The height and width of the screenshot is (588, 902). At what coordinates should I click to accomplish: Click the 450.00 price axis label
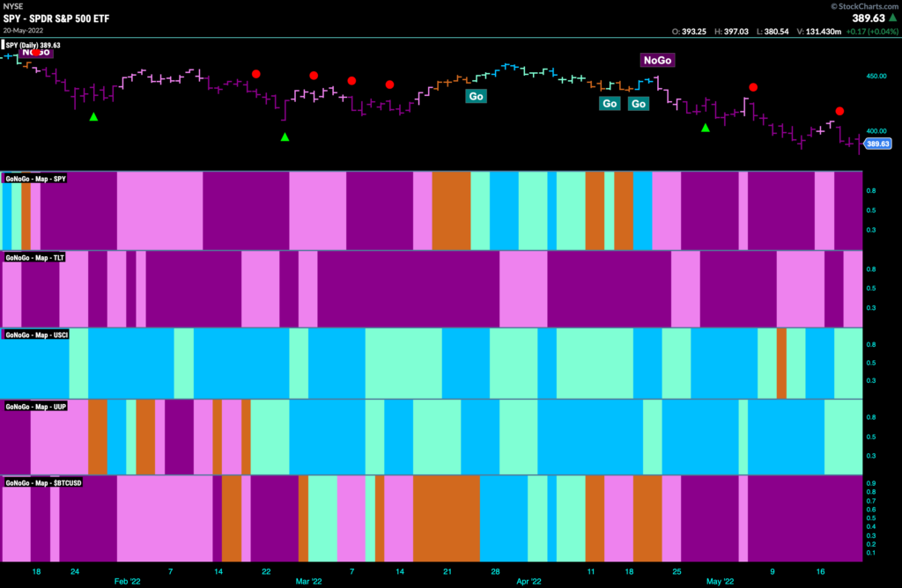876,76
